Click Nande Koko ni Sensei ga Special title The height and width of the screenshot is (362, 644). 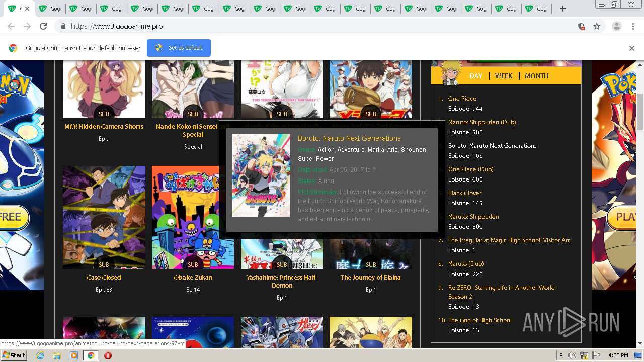point(193,131)
